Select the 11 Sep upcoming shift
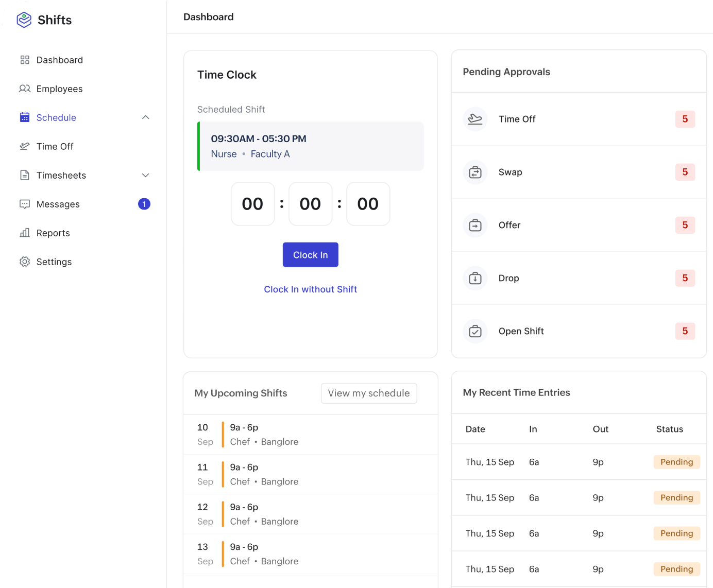The width and height of the screenshot is (713, 588). pos(311,474)
